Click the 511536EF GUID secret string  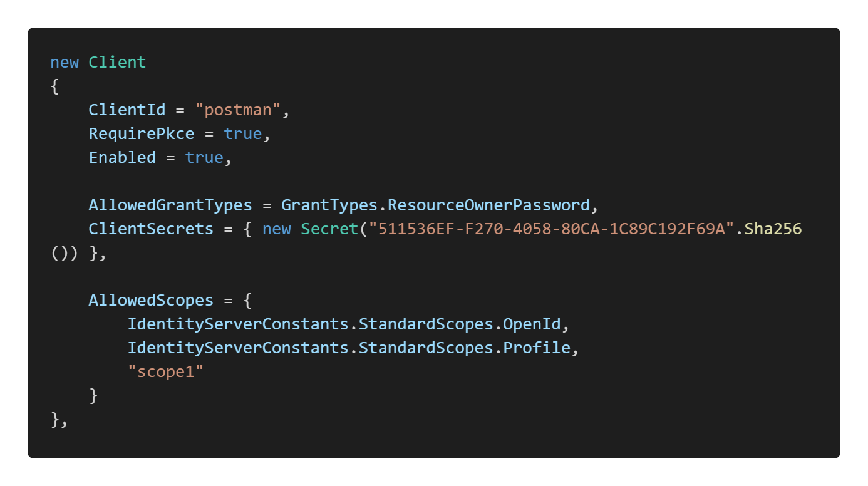[551, 229]
